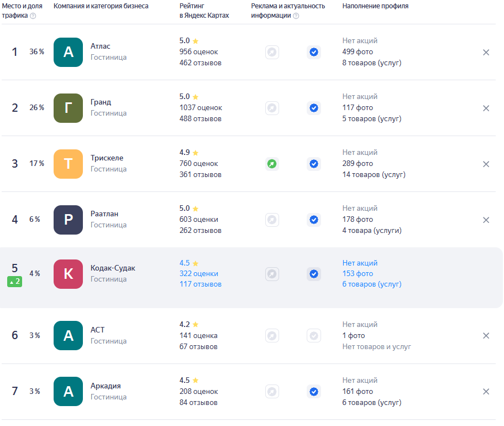
Task: Click 161 фото in Аркадия row
Action: (x=358, y=392)
